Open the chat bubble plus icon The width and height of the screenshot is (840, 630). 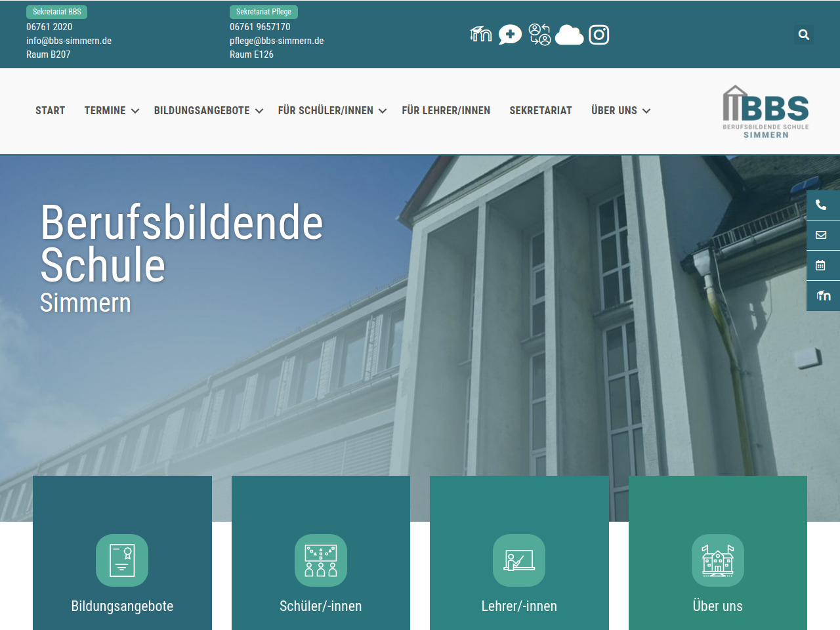[x=510, y=34]
